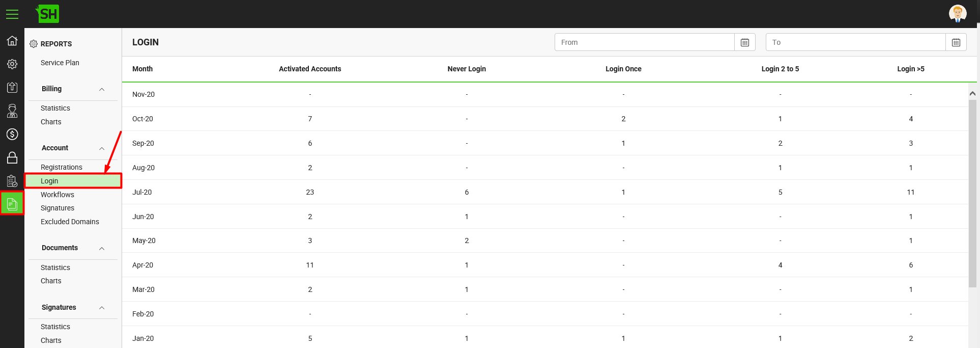Select the Login report item
Image resolution: width=980 pixels, height=348 pixels.
(73, 181)
